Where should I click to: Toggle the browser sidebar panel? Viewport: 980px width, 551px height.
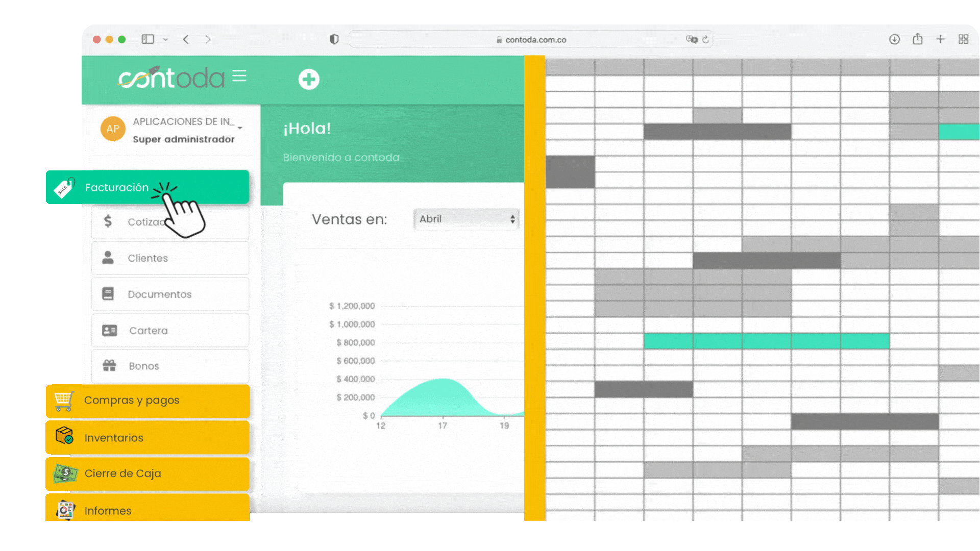click(x=148, y=39)
